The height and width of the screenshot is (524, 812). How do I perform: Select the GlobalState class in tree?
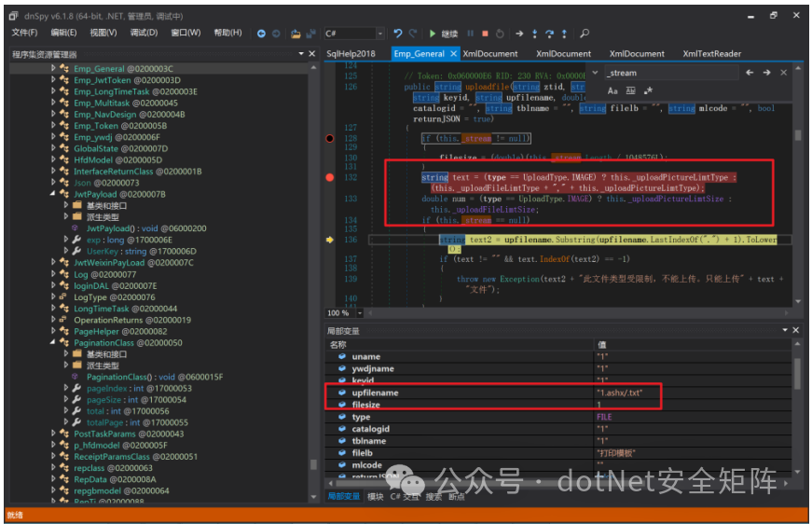pyautogui.click(x=120, y=148)
